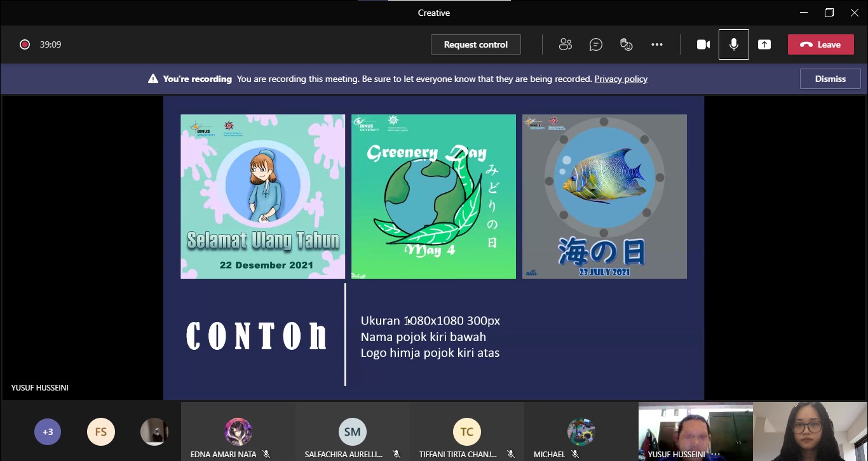Select Edna Amari Nata's participant tile
Screen dimensions: 868x461
click(238, 432)
